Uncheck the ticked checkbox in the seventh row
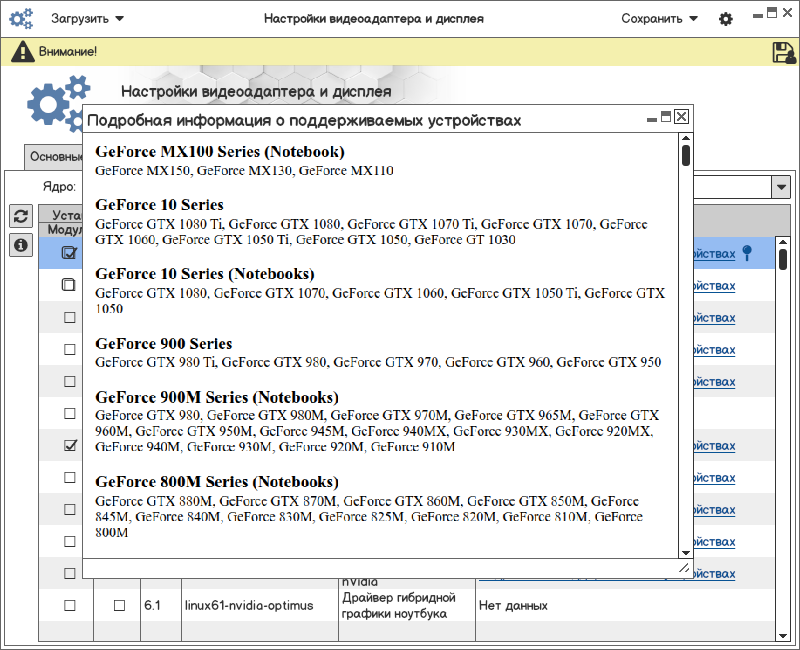This screenshot has width=800, height=650. pyautogui.click(x=70, y=445)
